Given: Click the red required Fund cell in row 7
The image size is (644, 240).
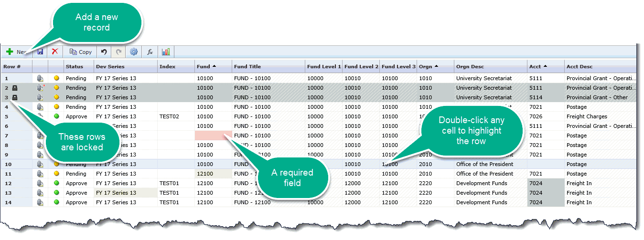Looking at the screenshot, I should (x=213, y=136).
